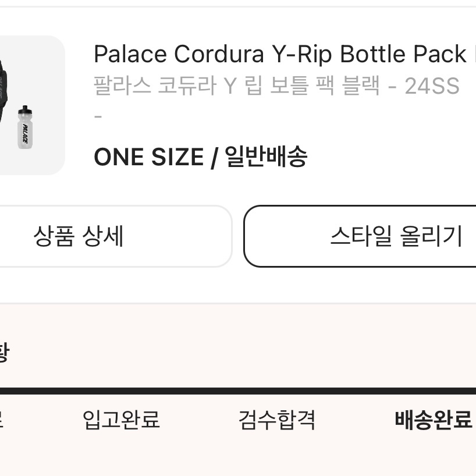The image size is (476, 476).
Task: Select the ONE SIZE option text
Action: click(149, 157)
